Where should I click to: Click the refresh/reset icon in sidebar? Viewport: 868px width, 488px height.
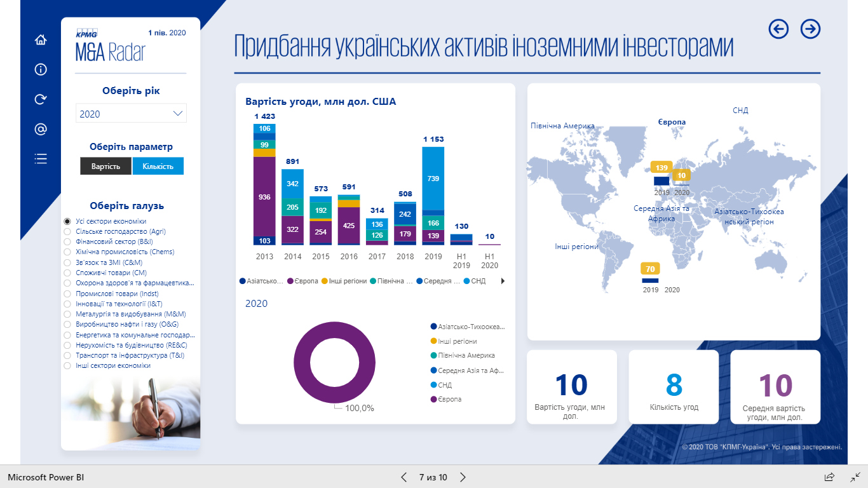[41, 99]
